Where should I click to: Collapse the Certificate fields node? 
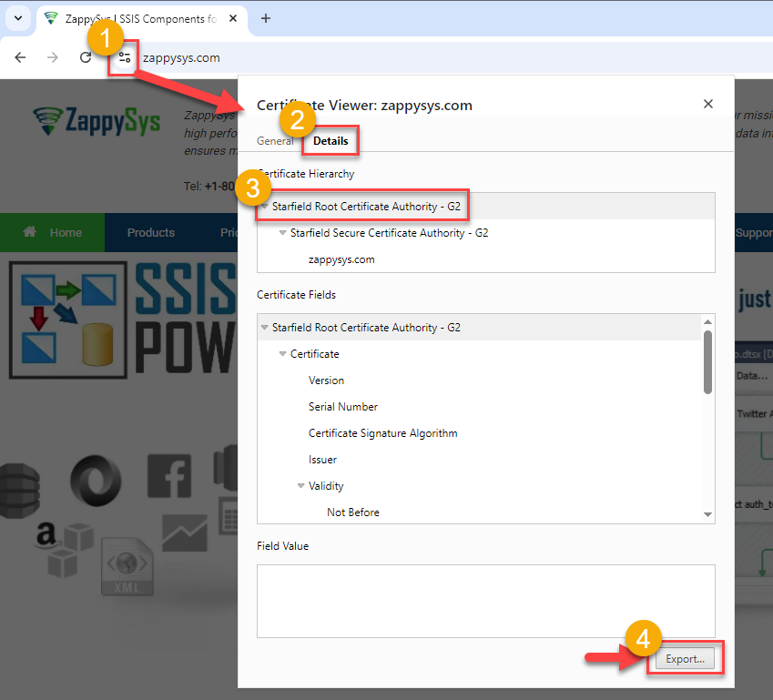[x=283, y=354]
